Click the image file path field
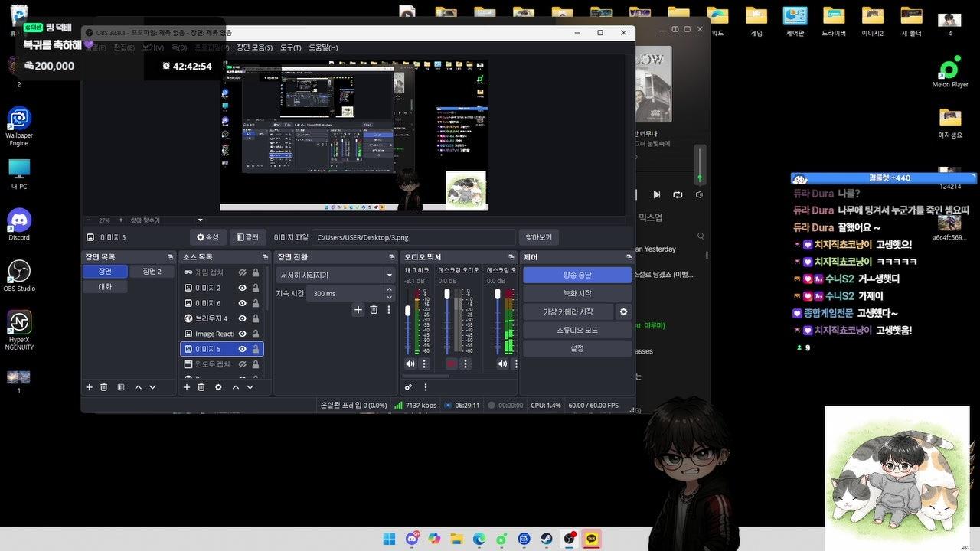This screenshot has width=980, height=551. click(x=413, y=237)
